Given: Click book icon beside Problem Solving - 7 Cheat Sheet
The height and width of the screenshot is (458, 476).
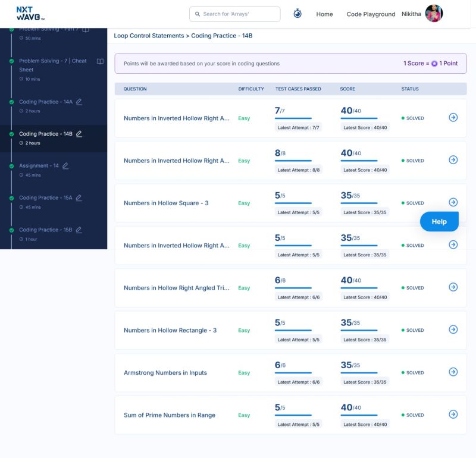Looking at the screenshot, I should click(x=100, y=61).
